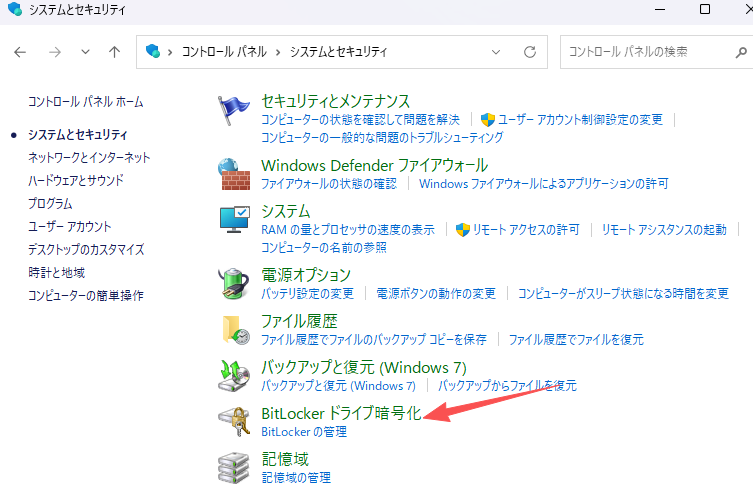Click the Backup and Restore drive icon
This screenshot has height=485, width=753.
tap(234, 376)
